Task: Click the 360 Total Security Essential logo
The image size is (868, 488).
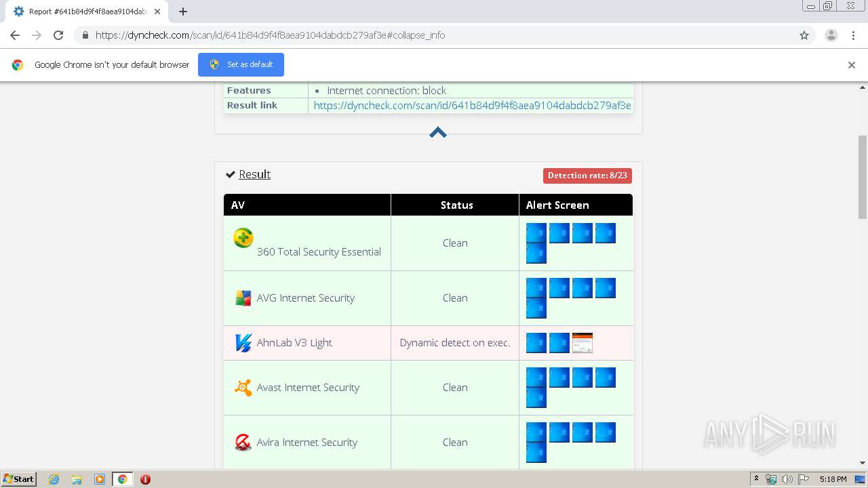Action: (x=243, y=238)
